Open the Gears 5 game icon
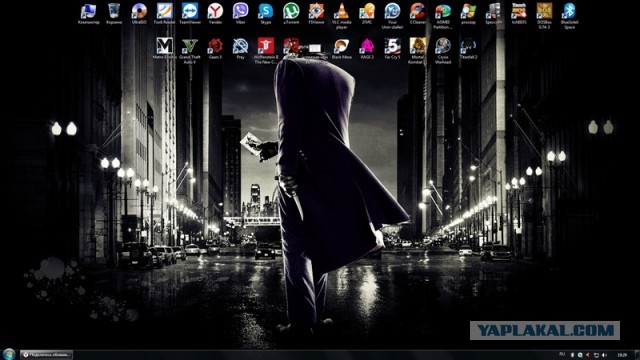 [x=215, y=49]
